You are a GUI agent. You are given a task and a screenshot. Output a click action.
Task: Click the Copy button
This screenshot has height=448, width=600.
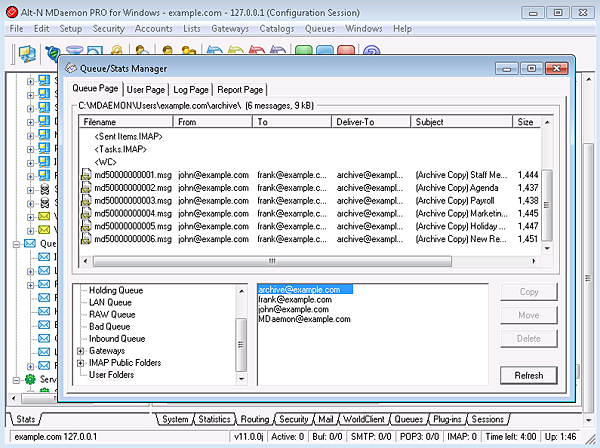click(529, 292)
